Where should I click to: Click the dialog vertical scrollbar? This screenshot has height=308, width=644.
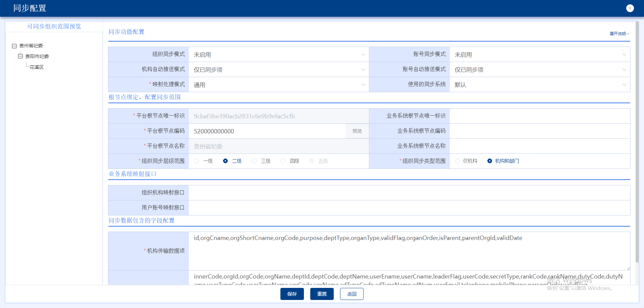637,142
